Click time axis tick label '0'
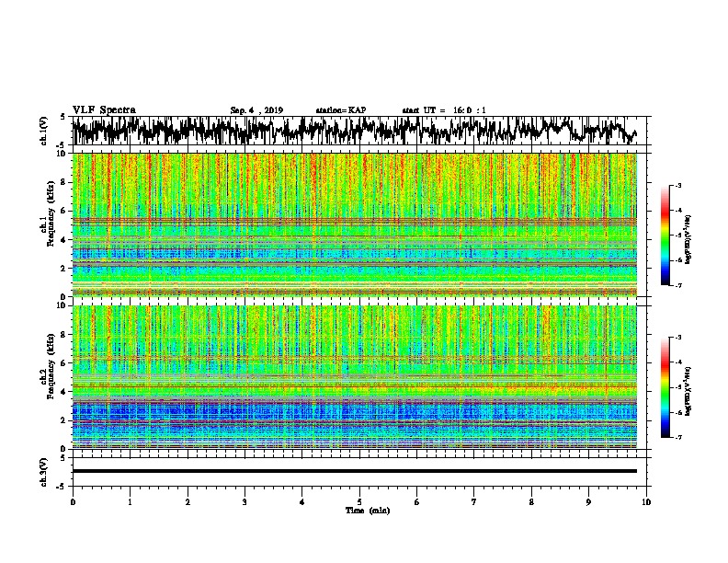The image size is (728, 563). pos(73,502)
